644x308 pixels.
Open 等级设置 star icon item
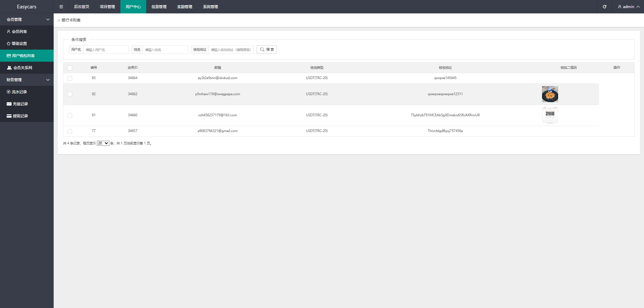tap(19, 44)
